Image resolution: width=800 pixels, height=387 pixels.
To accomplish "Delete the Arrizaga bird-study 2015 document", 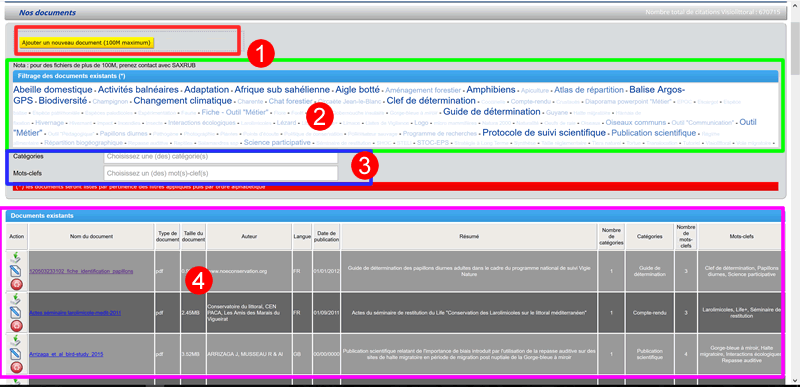I will coord(17,367).
